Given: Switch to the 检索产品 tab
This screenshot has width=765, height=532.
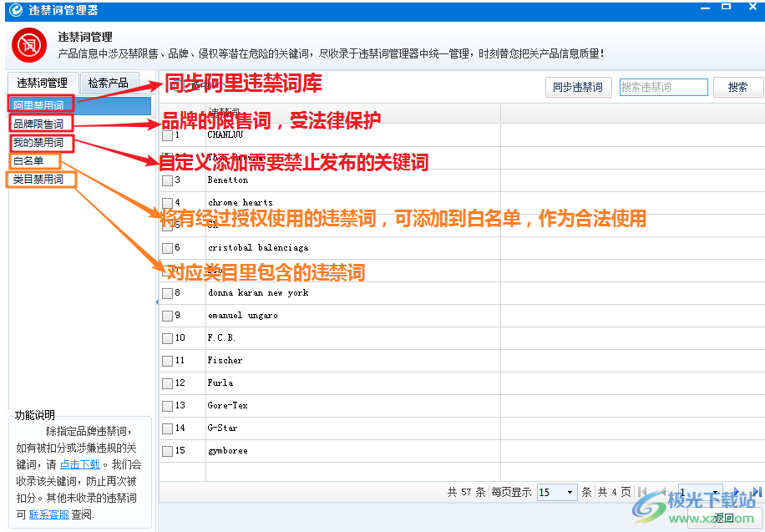Looking at the screenshot, I should coord(109,83).
